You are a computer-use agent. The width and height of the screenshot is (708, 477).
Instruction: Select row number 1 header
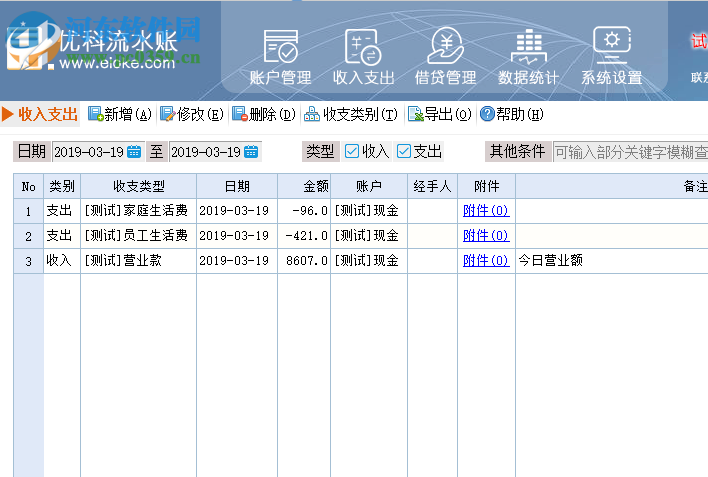(x=28, y=211)
